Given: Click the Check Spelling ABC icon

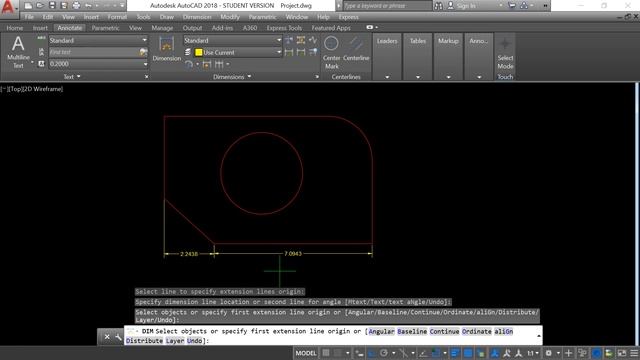Looking at the screenshot, I should [41, 39].
